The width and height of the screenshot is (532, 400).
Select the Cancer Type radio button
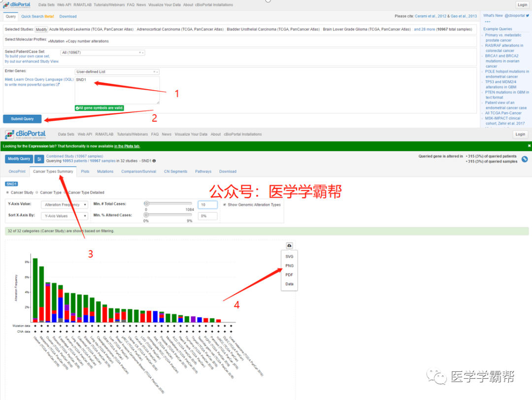37,193
